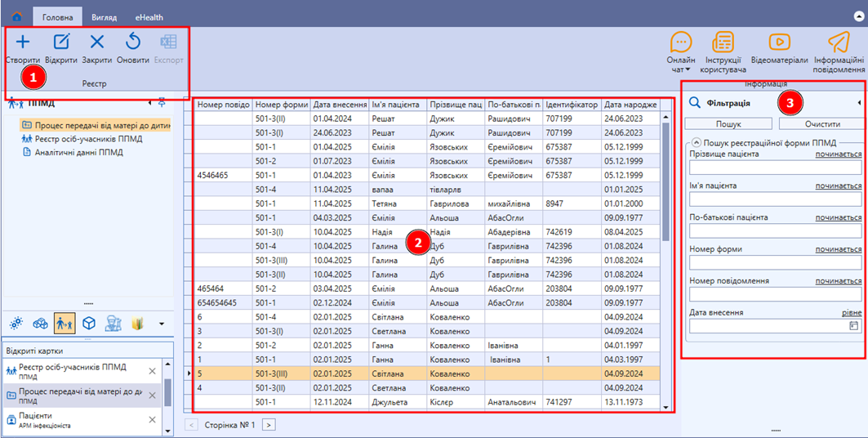Open Реєстр осіб-учасників ППМД tree item
Viewport: 868px width, 438px height.
pyautogui.click(x=83, y=138)
